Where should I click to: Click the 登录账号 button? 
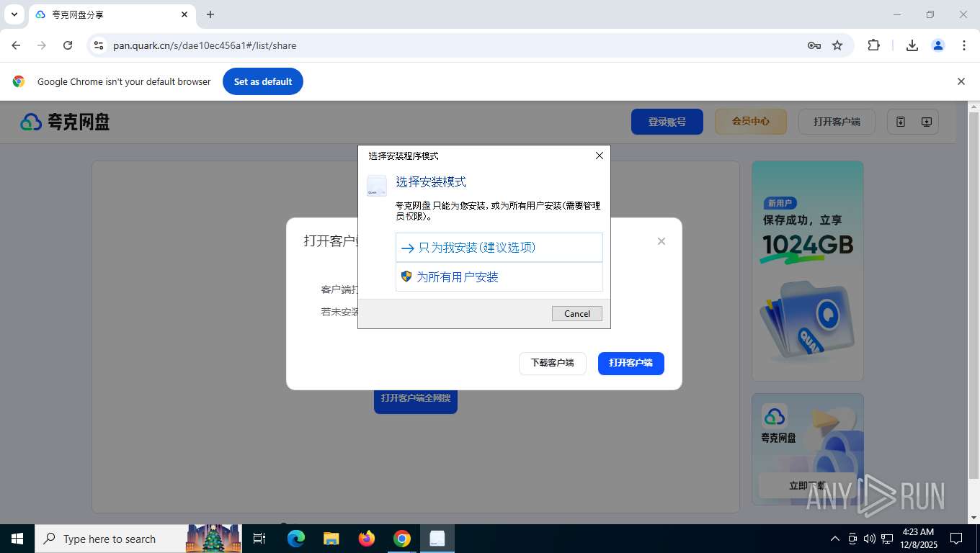coord(667,122)
